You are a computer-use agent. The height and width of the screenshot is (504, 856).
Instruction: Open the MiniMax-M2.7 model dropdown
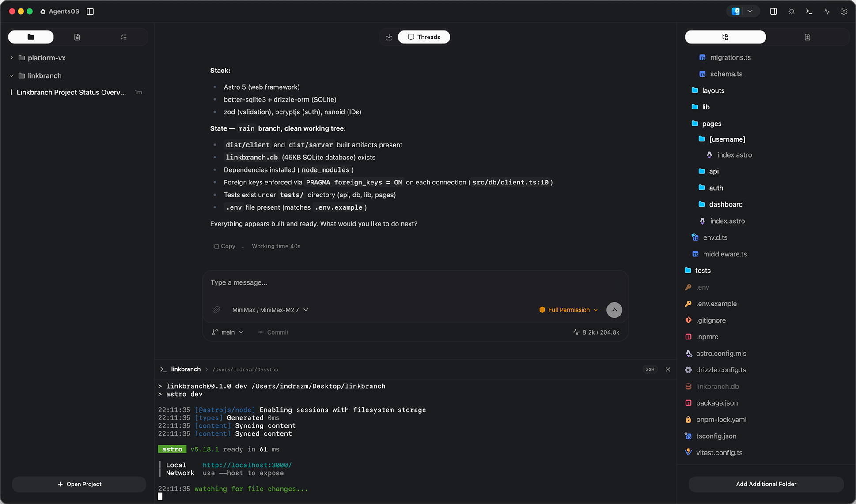point(270,310)
